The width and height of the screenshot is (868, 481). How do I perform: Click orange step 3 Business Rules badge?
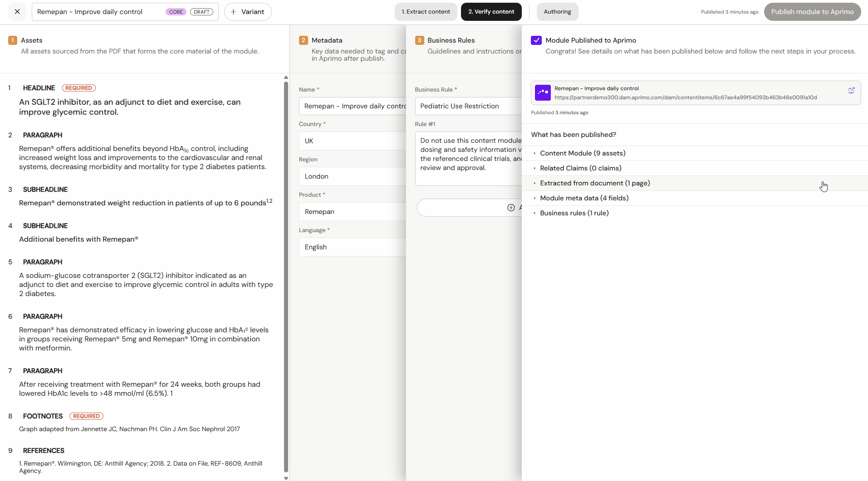tap(419, 40)
